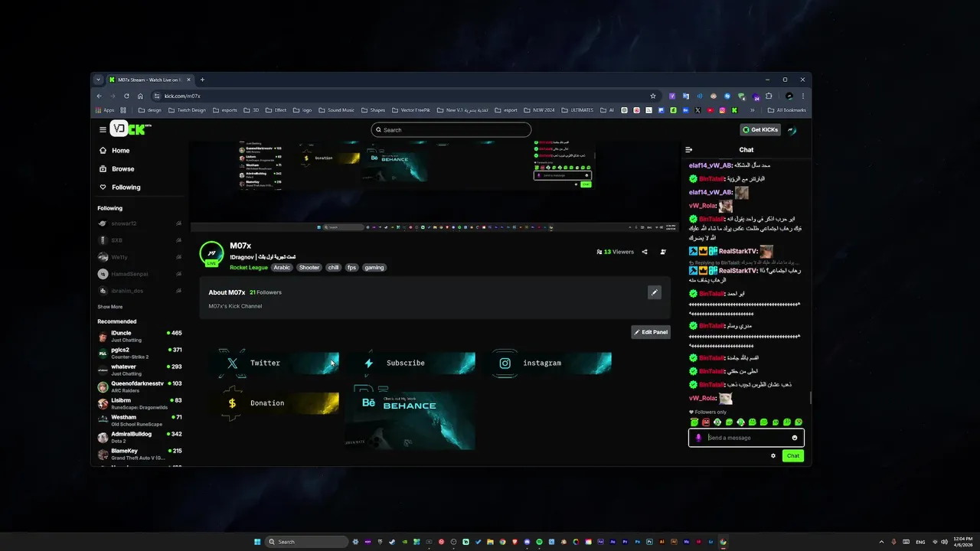Reload the page with refresh icon
This screenshot has height=551, width=980.
126,96
